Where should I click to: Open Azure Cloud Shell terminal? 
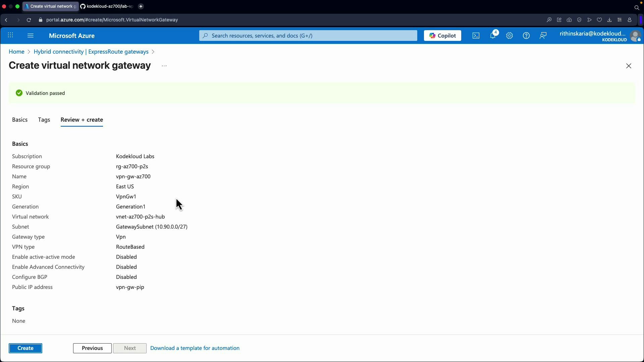[x=476, y=36]
